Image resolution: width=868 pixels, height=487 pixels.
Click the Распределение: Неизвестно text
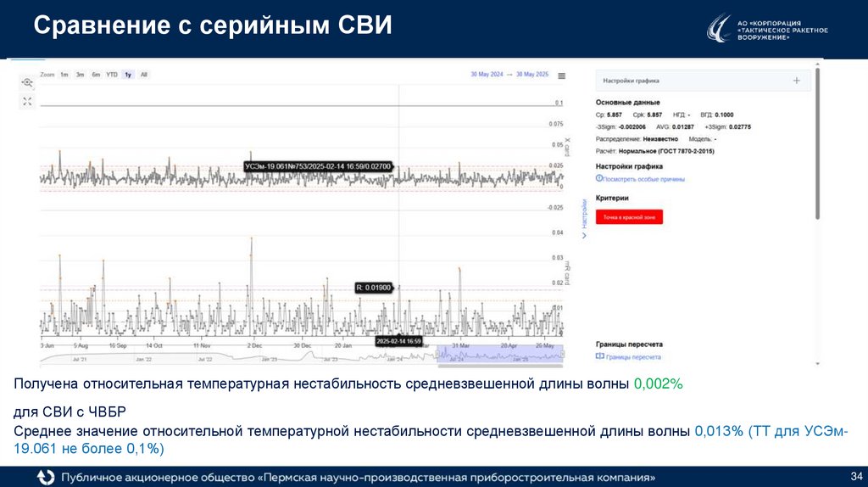[637, 139]
